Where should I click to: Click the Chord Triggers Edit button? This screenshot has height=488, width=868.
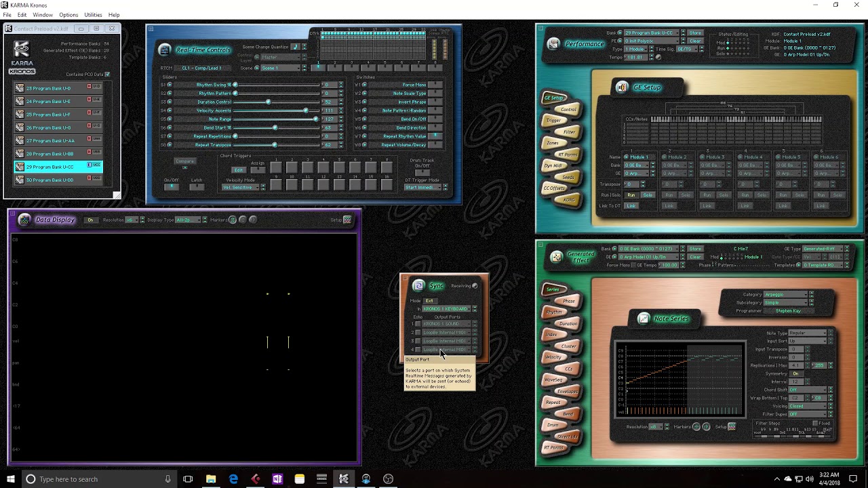pos(237,170)
